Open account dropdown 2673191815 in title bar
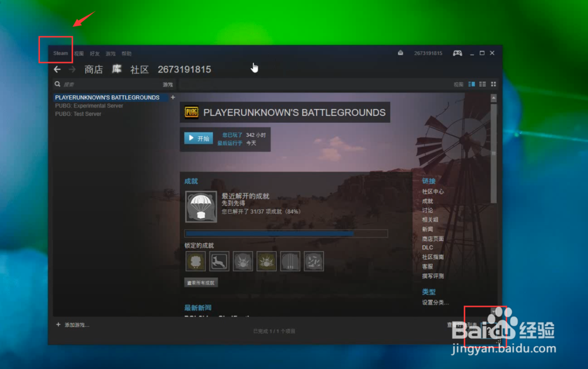Screen dimensions: 588x369 [428, 53]
